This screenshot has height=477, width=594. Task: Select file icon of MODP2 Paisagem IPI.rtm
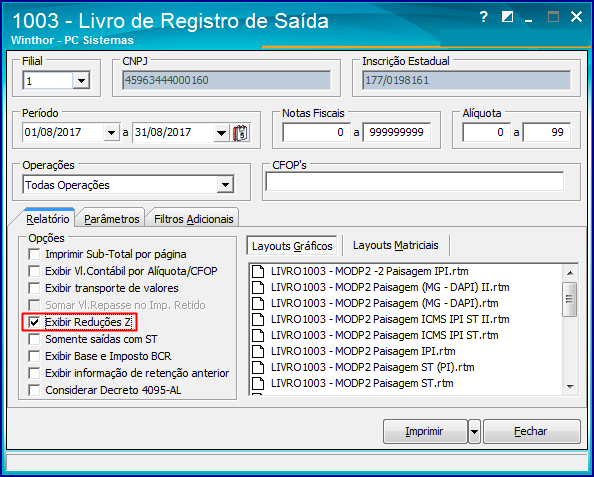pyautogui.click(x=258, y=351)
